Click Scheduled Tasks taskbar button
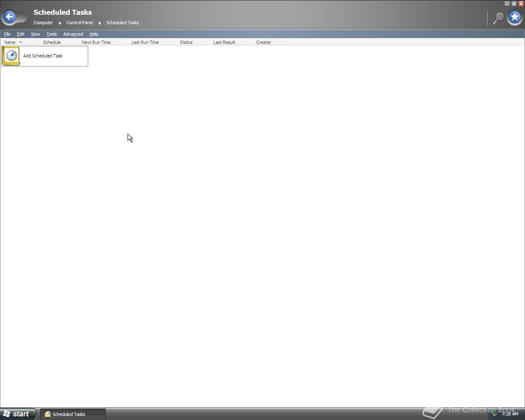The height and width of the screenshot is (420, 525). click(73, 414)
